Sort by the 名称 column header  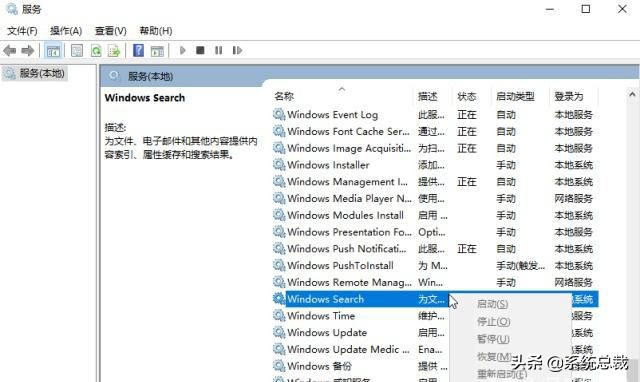(284, 96)
